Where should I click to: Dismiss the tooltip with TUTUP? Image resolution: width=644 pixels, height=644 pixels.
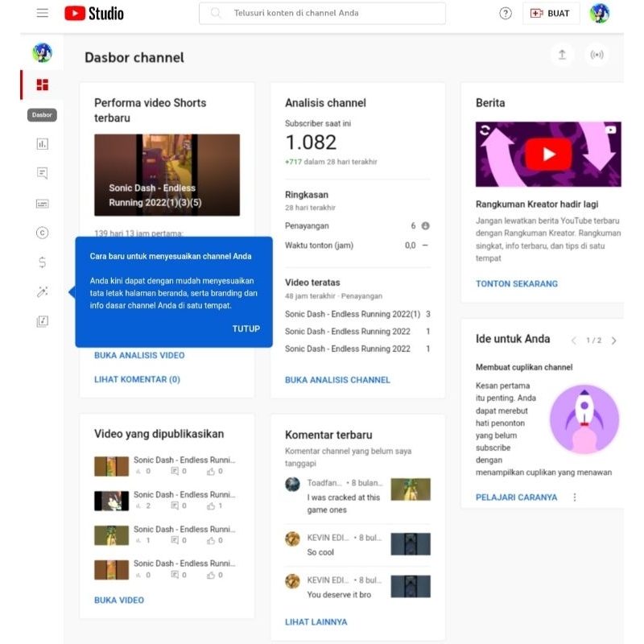[246, 328]
